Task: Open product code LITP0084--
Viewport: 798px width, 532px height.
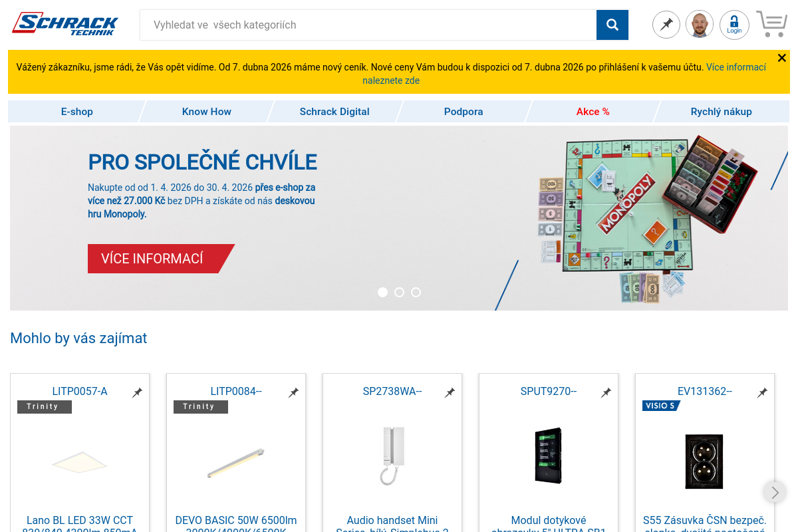Action: click(x=236, y=391)
